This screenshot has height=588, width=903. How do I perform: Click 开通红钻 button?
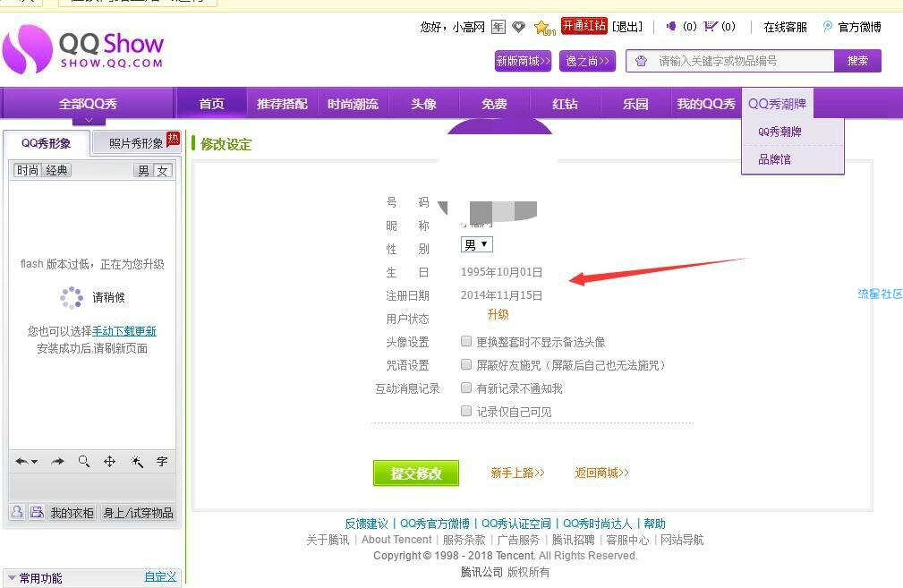584,26
